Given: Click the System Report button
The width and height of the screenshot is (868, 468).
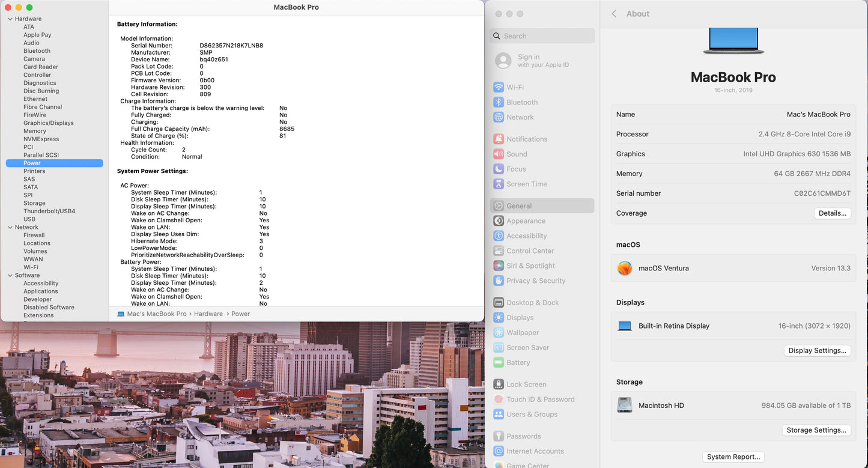Looking at the screenshot, I should click(x=733, y=457).
